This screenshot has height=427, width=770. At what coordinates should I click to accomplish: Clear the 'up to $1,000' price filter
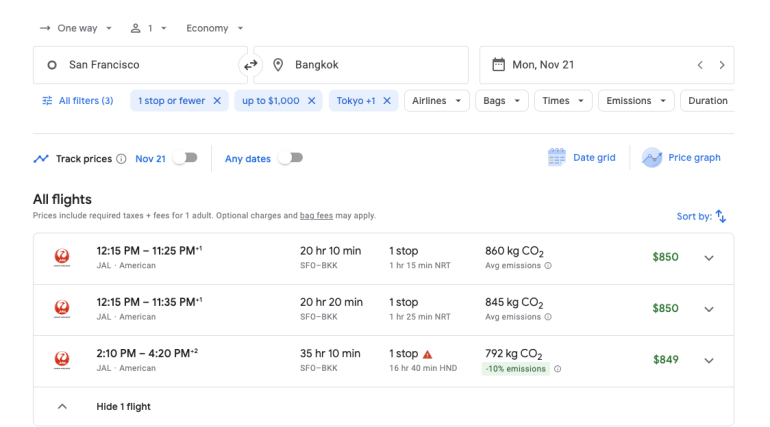coord(312,101)
